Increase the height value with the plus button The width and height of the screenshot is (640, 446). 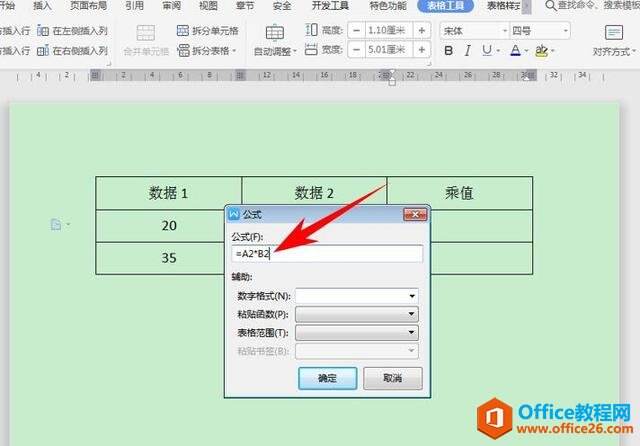pyautogui.click(x=422, y=30)
